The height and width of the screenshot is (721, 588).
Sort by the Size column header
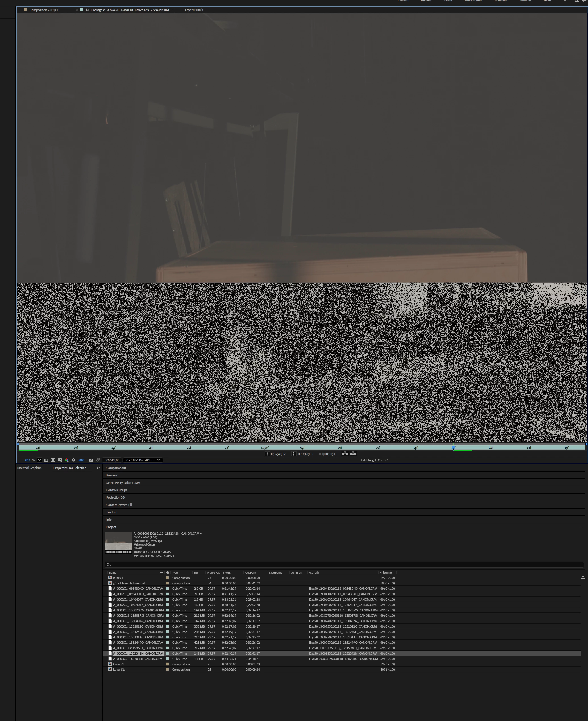click(196, 572)
